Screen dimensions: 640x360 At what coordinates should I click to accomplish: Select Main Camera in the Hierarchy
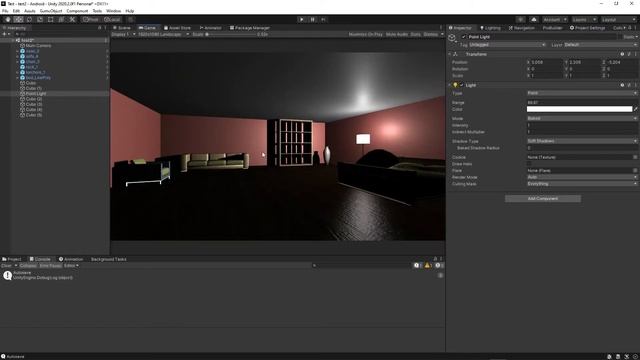click(x=38, y=46)
